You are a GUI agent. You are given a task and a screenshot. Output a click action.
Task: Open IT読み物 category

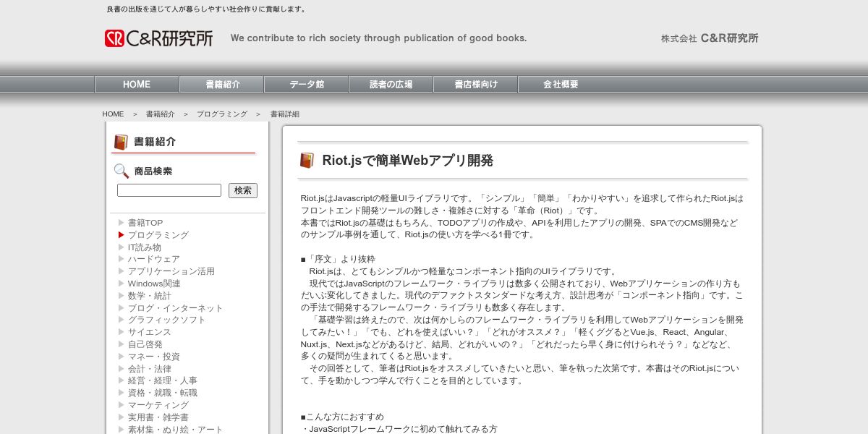pos(145,247)
